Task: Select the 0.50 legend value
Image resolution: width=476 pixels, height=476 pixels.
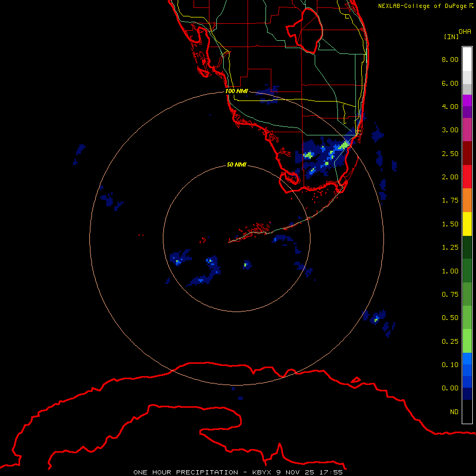Action: point(450,318)
